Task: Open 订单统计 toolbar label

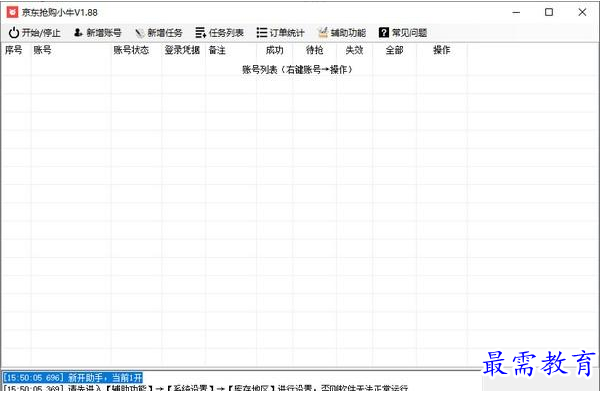Action: coord(287,33)
